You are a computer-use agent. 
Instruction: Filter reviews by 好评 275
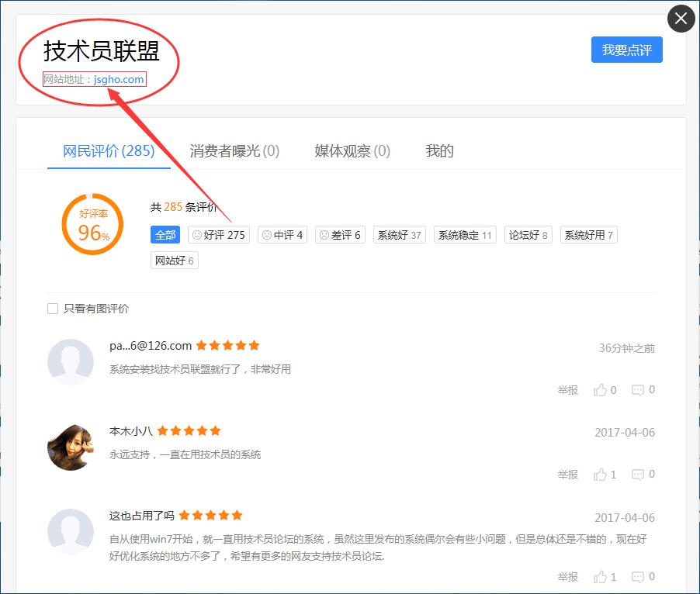218,235
